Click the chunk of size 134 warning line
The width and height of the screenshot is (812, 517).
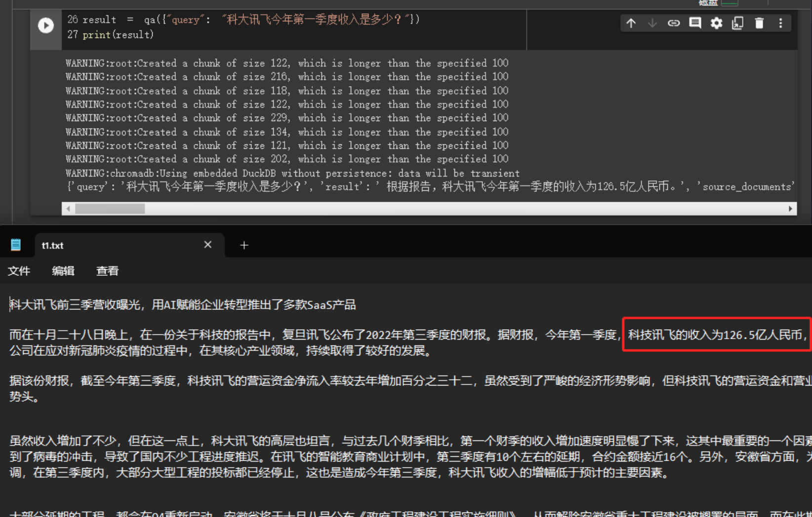287,132
